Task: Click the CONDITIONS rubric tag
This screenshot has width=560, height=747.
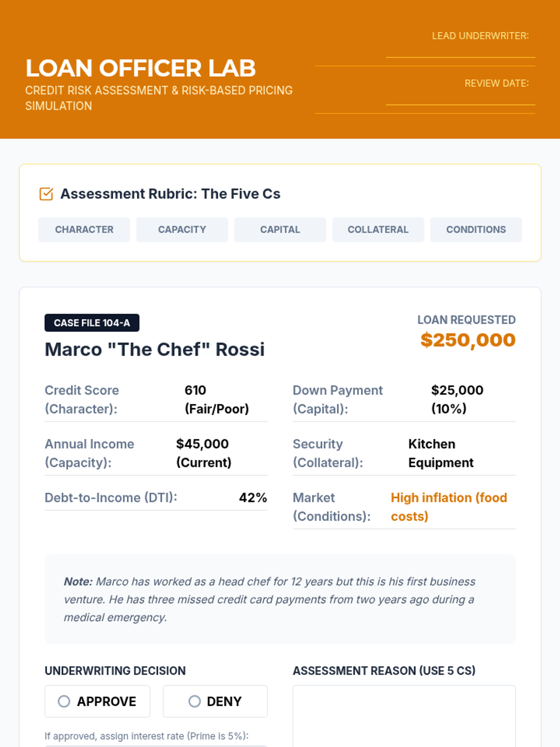Action: pyautogui.click(x=476, y=230)
